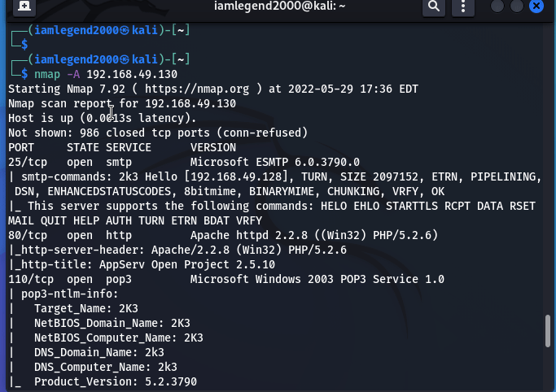Viewport: 556px width, 392px height.
Task: Click the VERSION column header
Action: [x=213, y=147]
